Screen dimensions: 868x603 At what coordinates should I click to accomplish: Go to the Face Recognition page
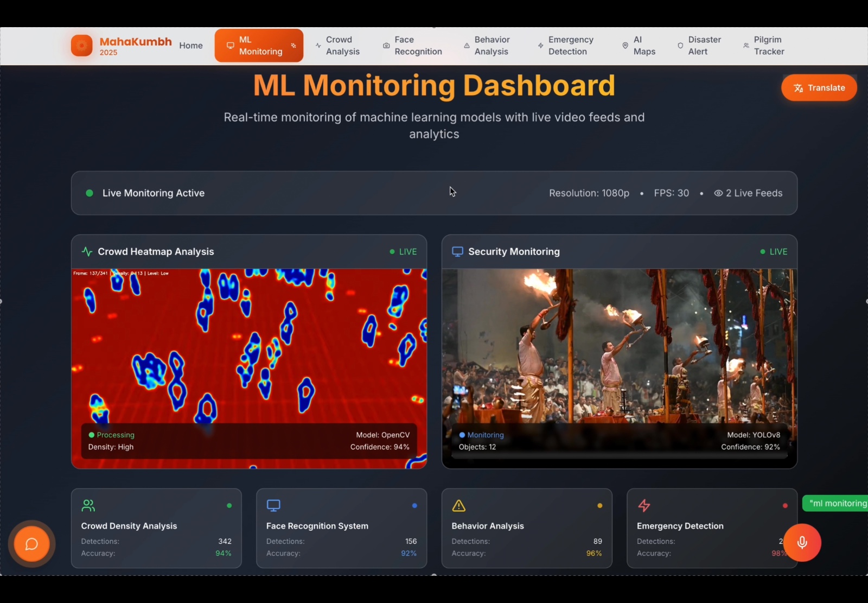pos(412,46)
